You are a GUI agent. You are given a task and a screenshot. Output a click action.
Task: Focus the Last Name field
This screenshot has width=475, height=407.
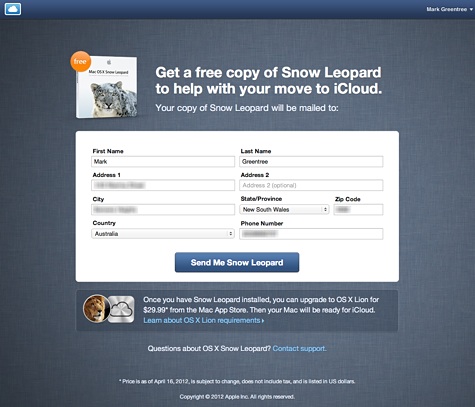pyautogui.click(x=311, y=162)
